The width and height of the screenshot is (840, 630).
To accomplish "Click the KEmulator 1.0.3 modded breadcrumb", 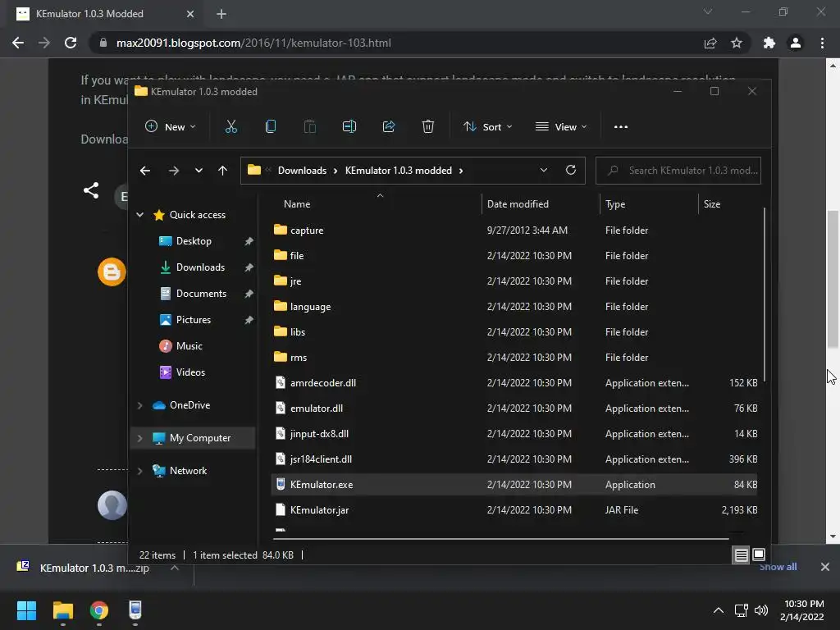I will pyautogui.click(x=399, y=171).
